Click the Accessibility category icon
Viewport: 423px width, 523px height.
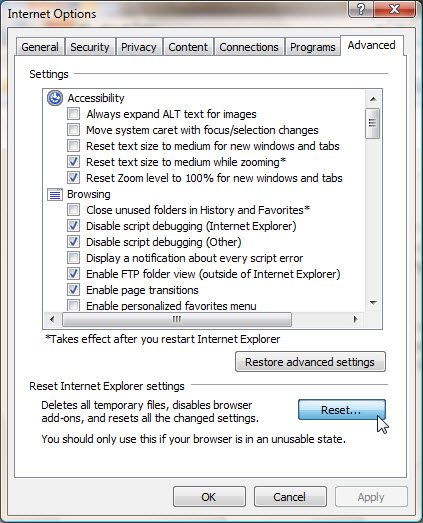pyautogui.click(x=55, y=98)
